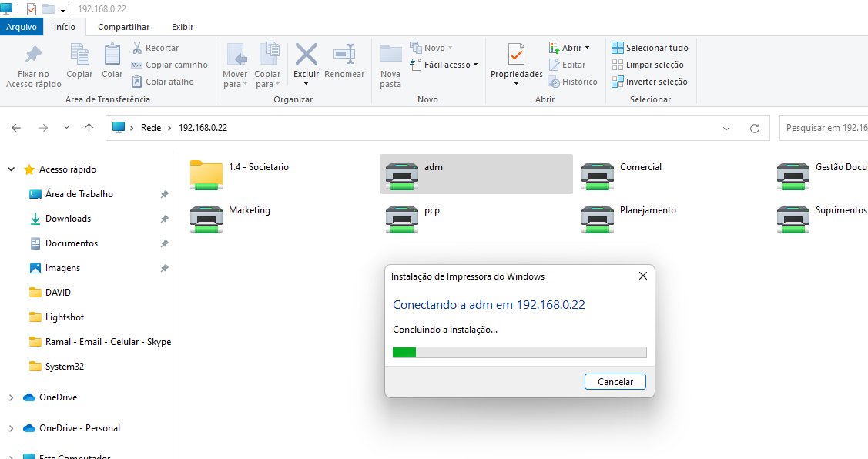Click the Nova pasta icon

click(x=390, y=56)
